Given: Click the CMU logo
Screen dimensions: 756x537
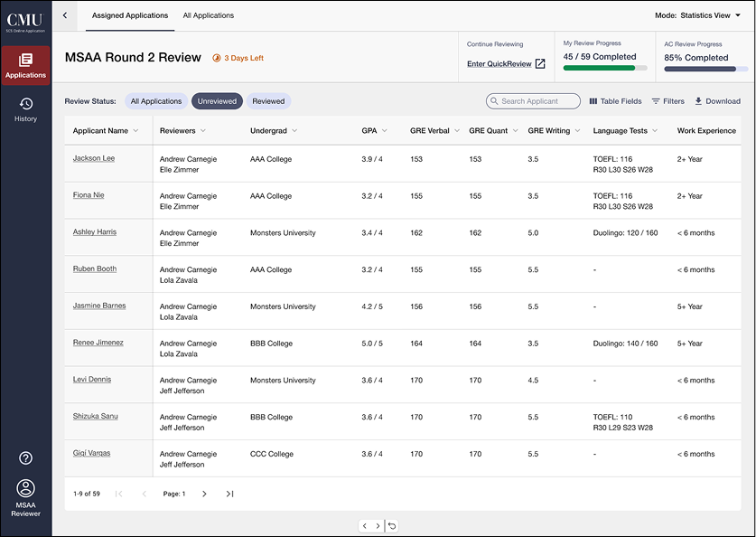Looking at the screenshot, I should (25, 22).
